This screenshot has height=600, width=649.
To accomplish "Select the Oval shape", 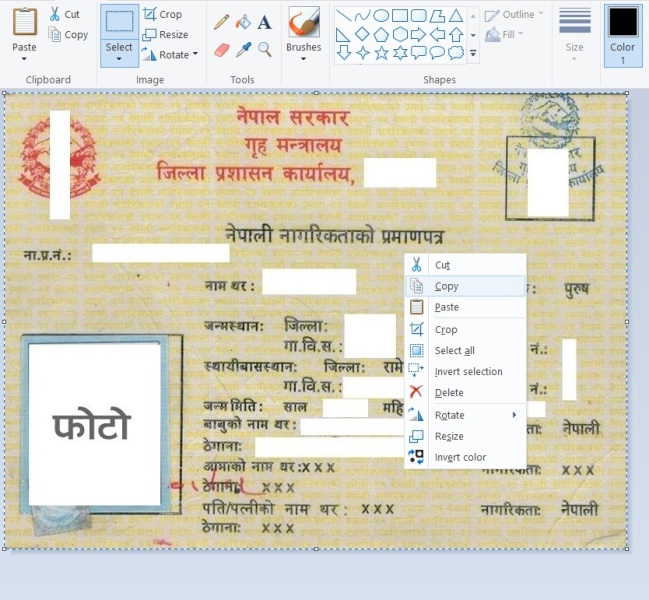I will 381,16.
